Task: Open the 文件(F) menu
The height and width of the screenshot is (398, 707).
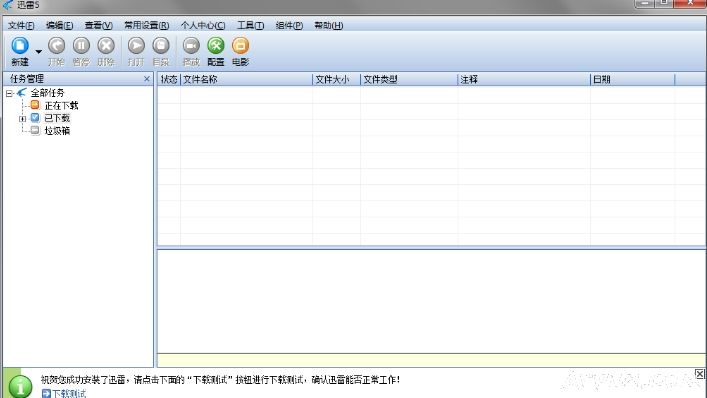Action: [x=21, y=25]
